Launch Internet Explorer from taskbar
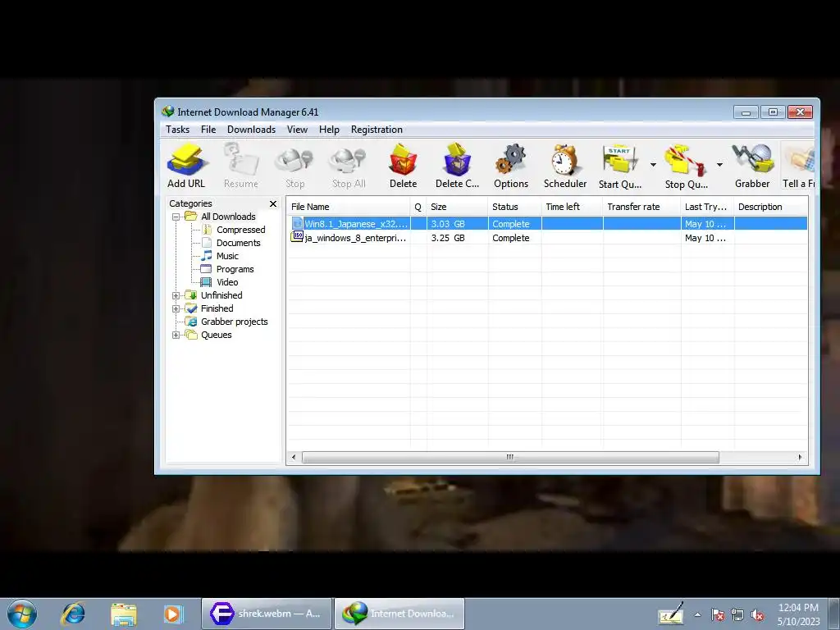This screenshot has height=630, width=840. pyautogui.click(x=73, y=614)
